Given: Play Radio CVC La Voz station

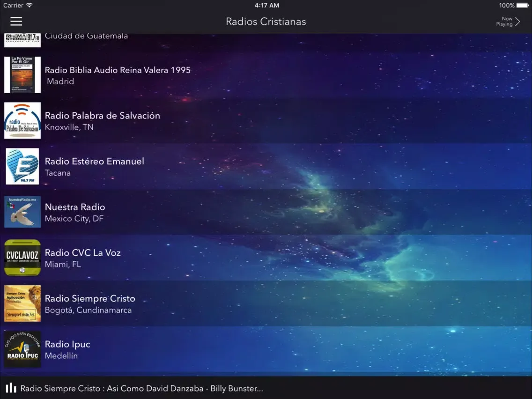Looking at the screenshot, I should [x=266, y=258].
